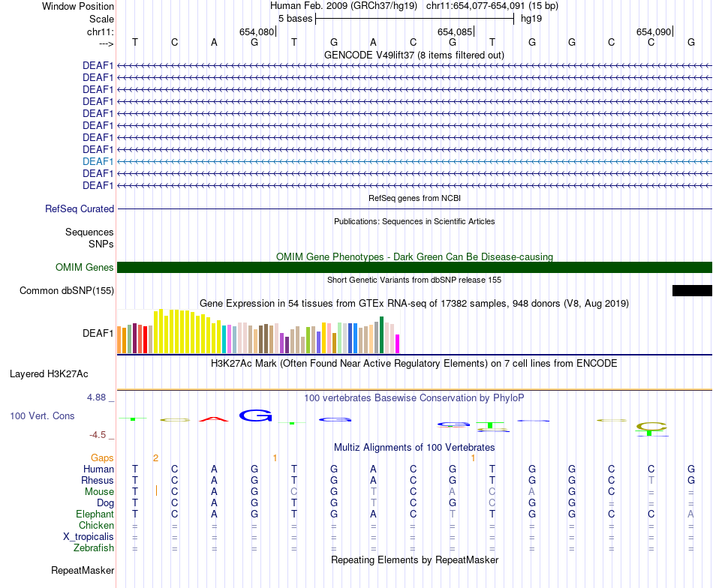713x588 pixels.
Task: Click the red A conservation letter
Action: point(214,419)
